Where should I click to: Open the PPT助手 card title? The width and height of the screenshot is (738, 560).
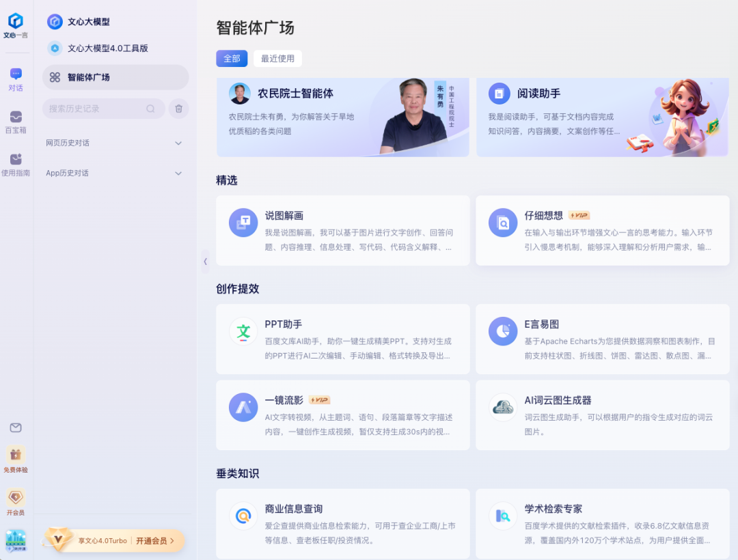[284, 324]
